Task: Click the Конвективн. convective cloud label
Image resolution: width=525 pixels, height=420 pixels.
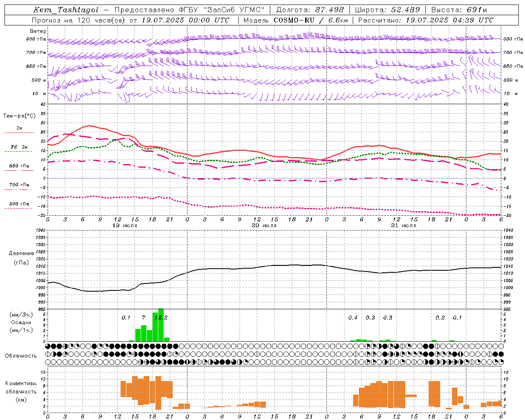Action: (x=21, y=383)
